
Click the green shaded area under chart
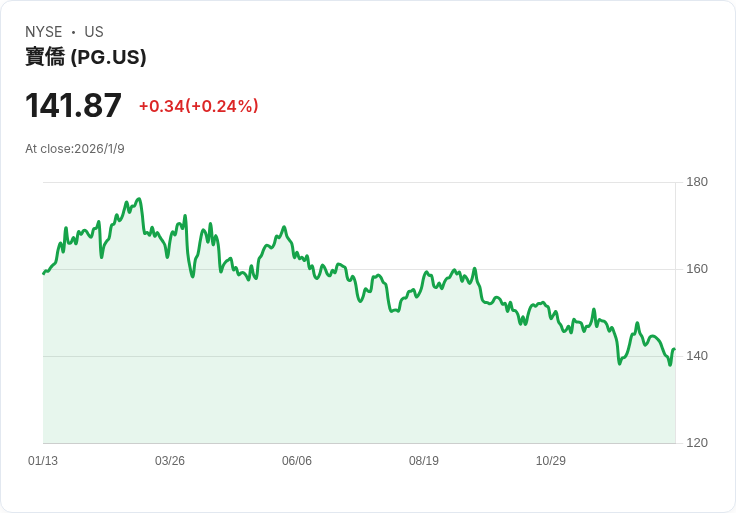[x=350, y=390]
